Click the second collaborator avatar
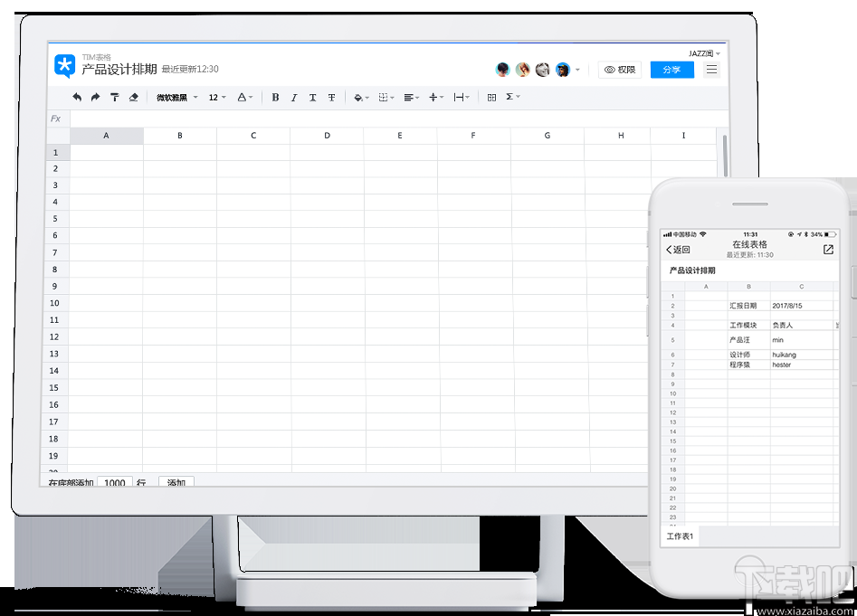The image size is (857, 616). click(522, 70)
